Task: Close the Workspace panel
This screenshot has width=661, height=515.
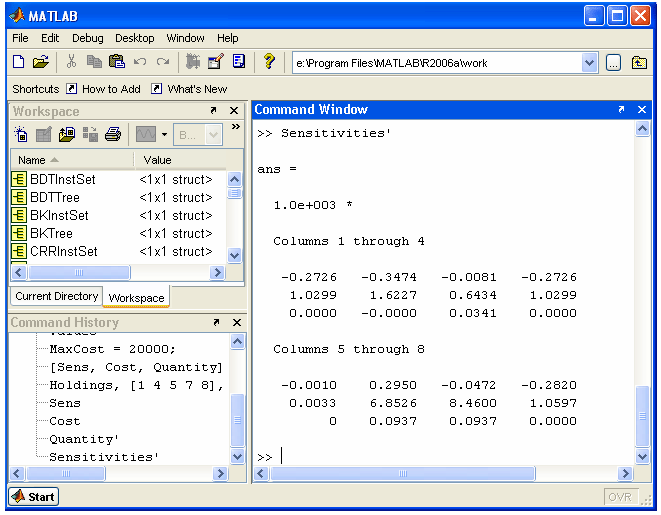Action: point(234,110)
